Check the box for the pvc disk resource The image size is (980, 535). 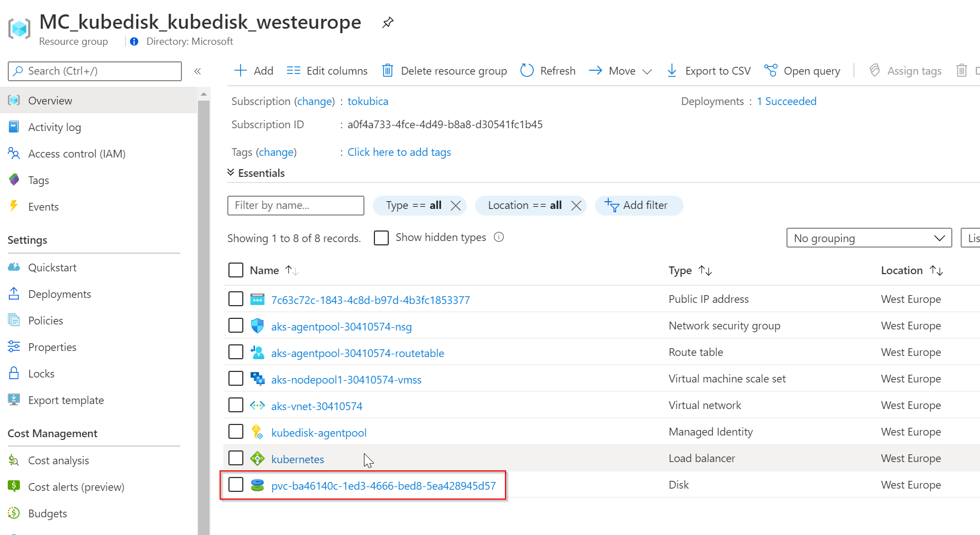pos(236,485)
